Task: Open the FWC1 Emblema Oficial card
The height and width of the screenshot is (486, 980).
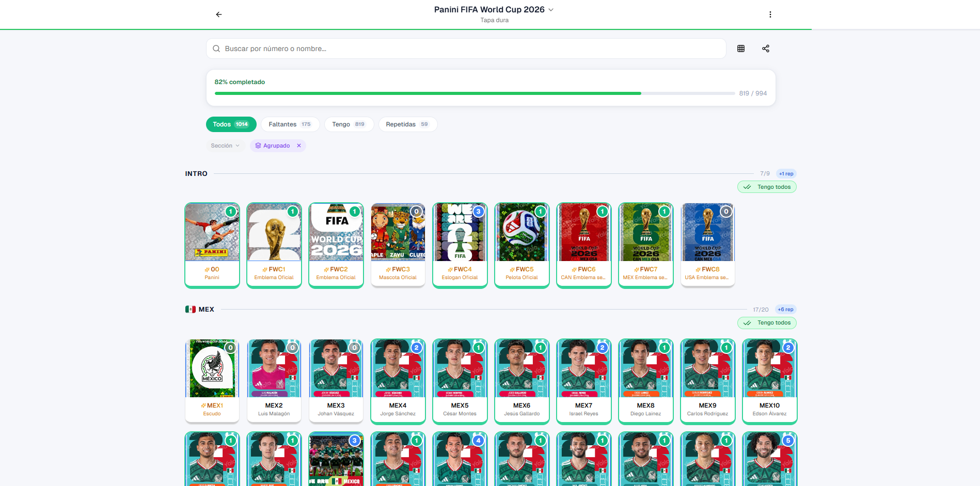Action: [x=274, y=245]
